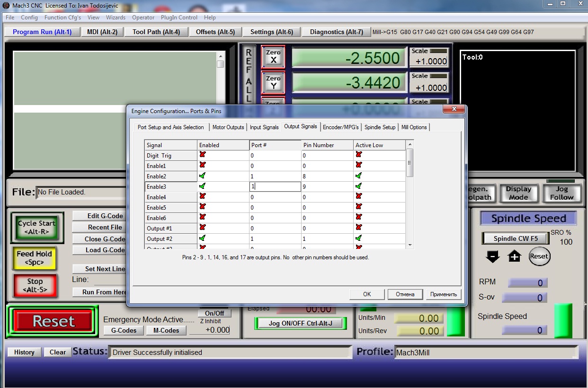Open the Mill Options tab
The height and width of the screenshot is (388, 588).
(x=414, y=127)
